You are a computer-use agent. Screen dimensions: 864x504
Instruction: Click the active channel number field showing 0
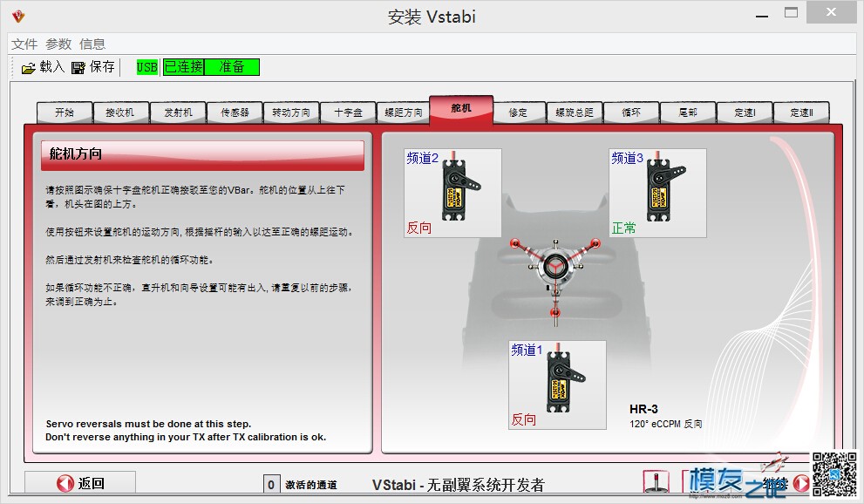click(271, 484)
